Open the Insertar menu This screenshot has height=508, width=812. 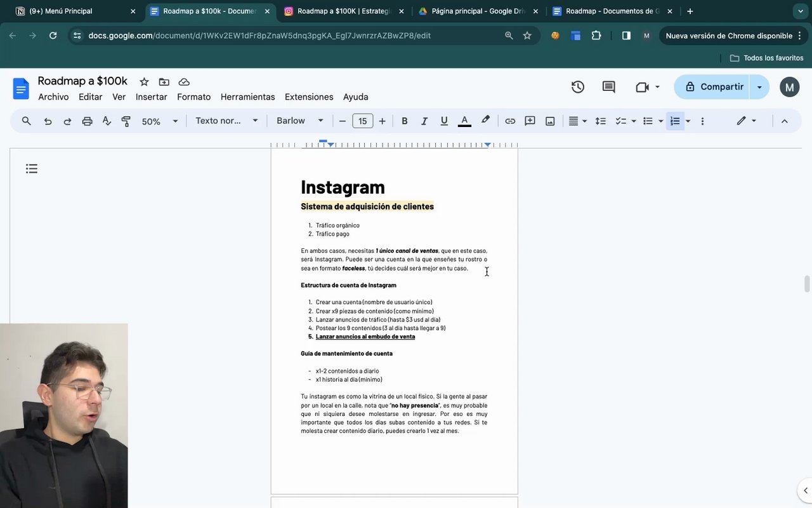tap(151, 97)
